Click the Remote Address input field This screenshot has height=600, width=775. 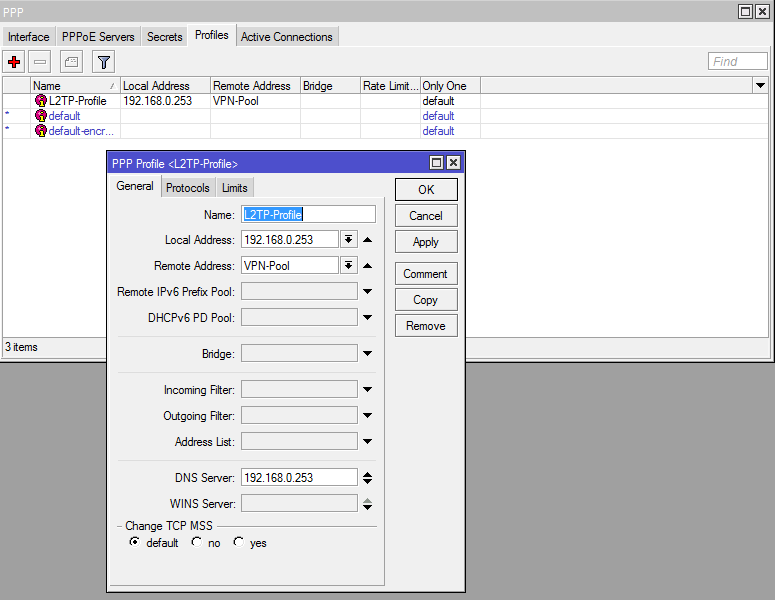(290, 265)
